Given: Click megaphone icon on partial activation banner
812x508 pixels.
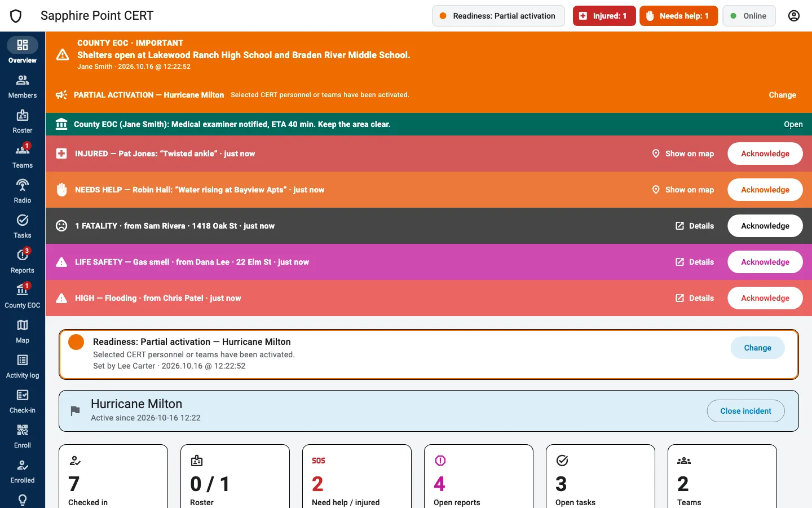Looking at the screenshot, I should (61, 95).
